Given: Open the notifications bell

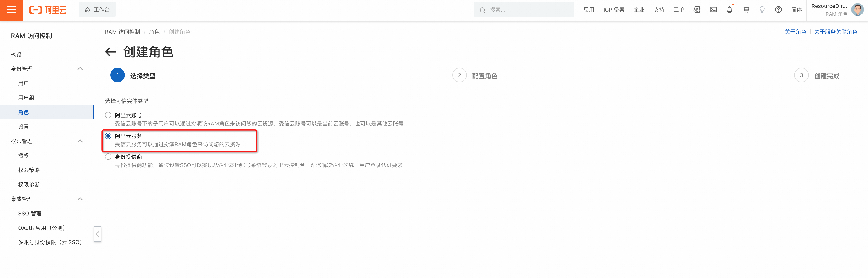Looking at the screenshot, I should 729,10.
